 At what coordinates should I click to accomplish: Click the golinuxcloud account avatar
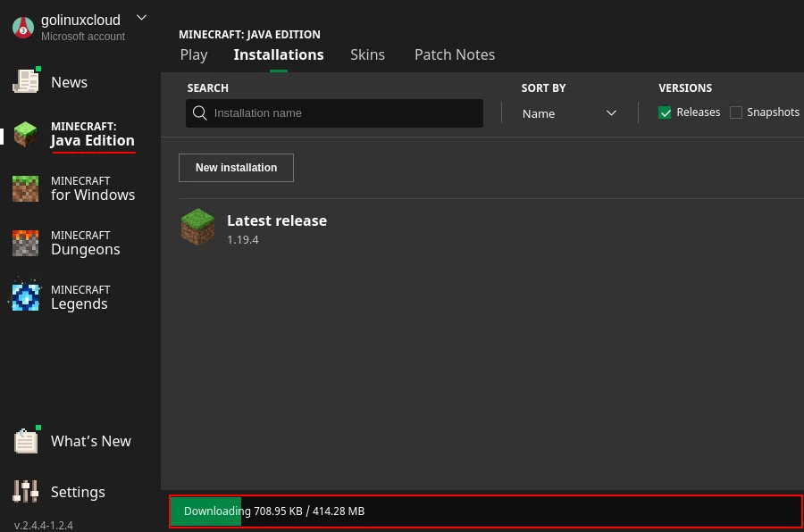click(23, 28)
